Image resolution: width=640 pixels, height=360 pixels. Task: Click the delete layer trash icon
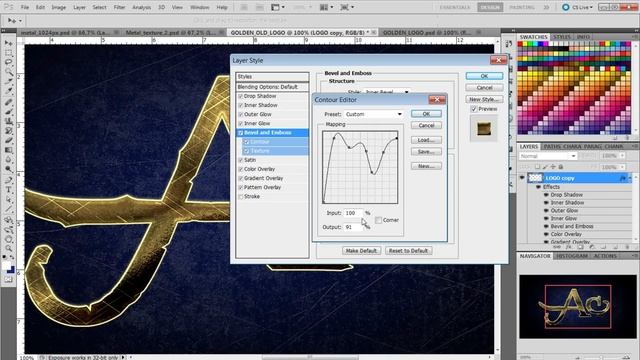(627, 247)
